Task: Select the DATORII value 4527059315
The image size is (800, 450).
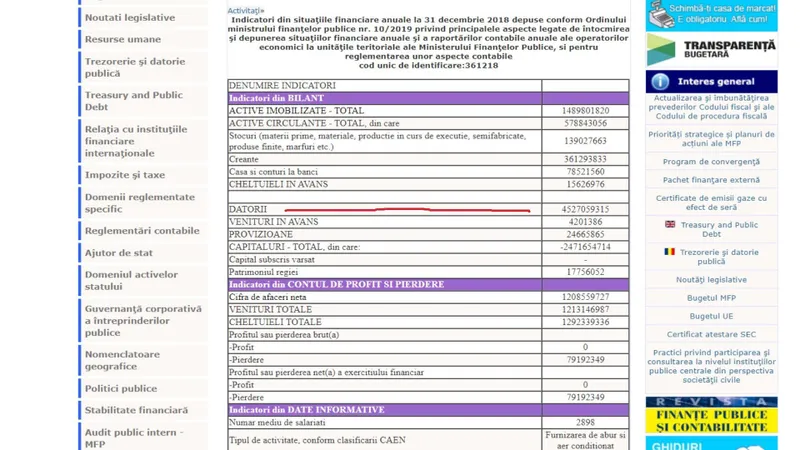Action: point(585,210)
